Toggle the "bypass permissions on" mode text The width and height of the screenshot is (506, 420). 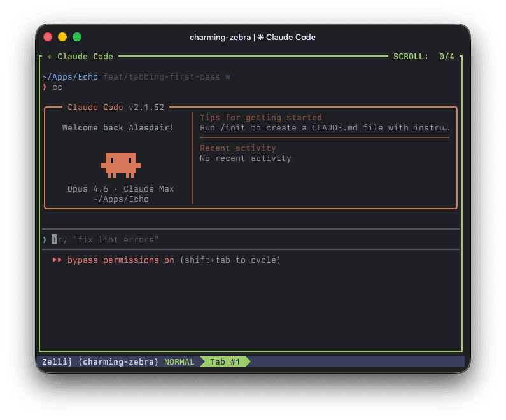click(121, 260)
